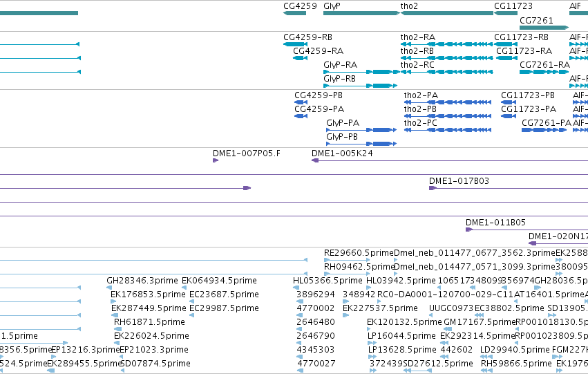
Task: Click the CG4259 gene label
Action: point(300,6)
